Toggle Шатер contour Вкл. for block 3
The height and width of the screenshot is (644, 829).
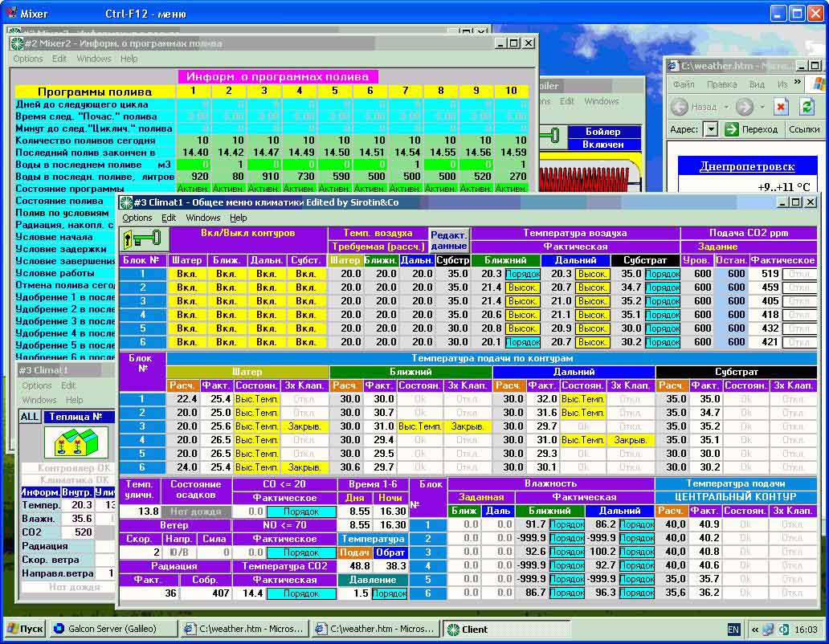pyautogui.click(x=186, y=301)
